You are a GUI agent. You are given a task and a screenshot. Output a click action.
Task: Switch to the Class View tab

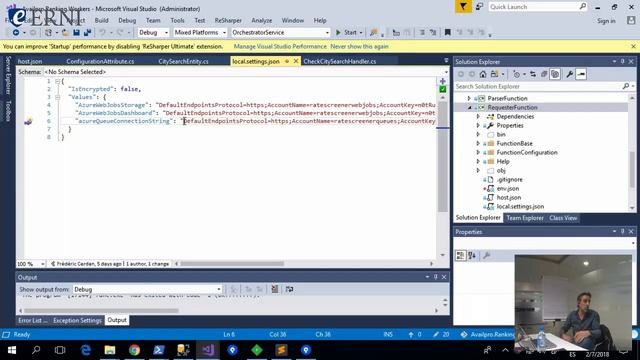[563, 218]
